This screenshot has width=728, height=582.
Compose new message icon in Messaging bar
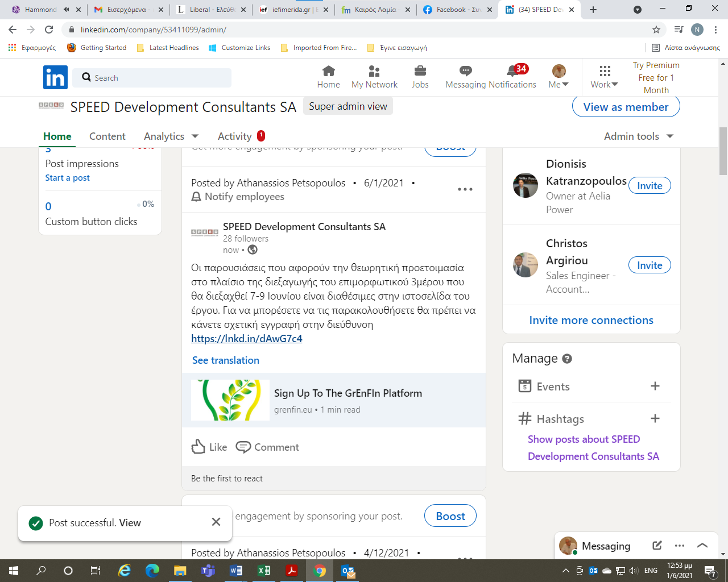coord(657,546)
